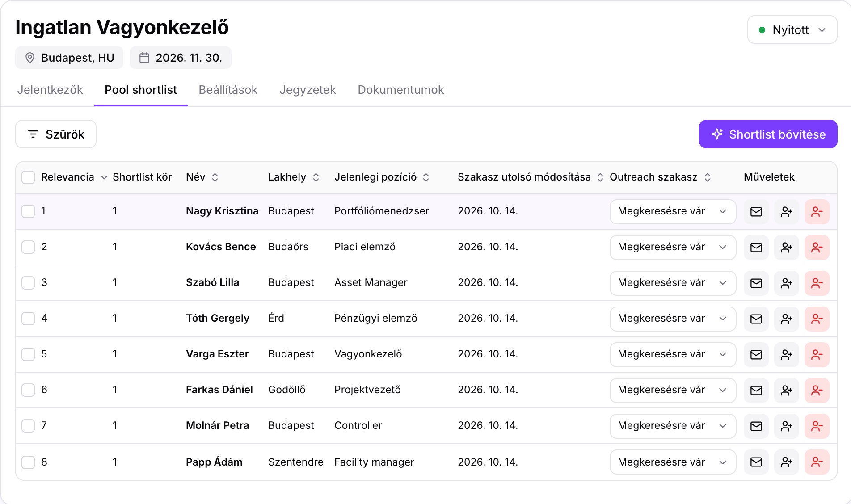Sort by Szakasz utolsó módosítása column

coord(531,177)
